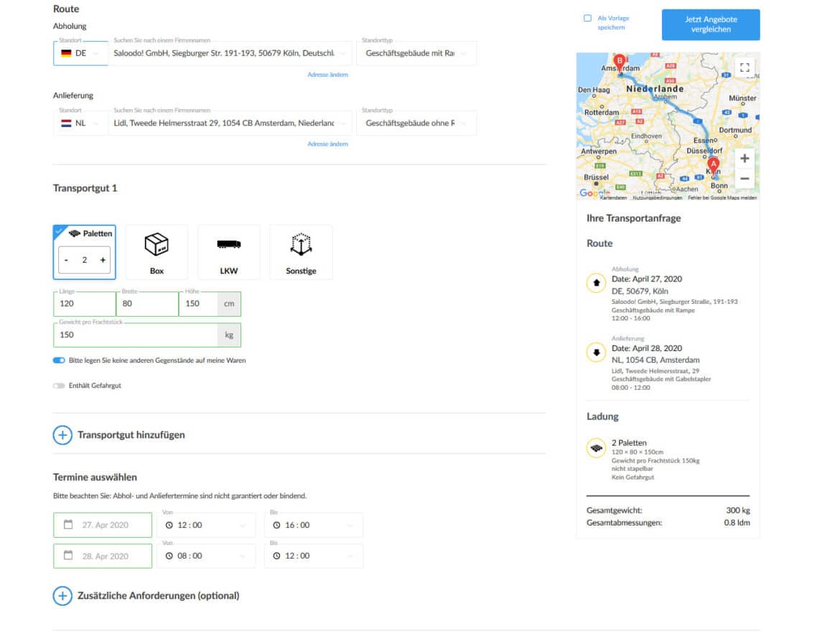
Task: Select the Box cargo type icon
Action: click(x=157, y=251)
